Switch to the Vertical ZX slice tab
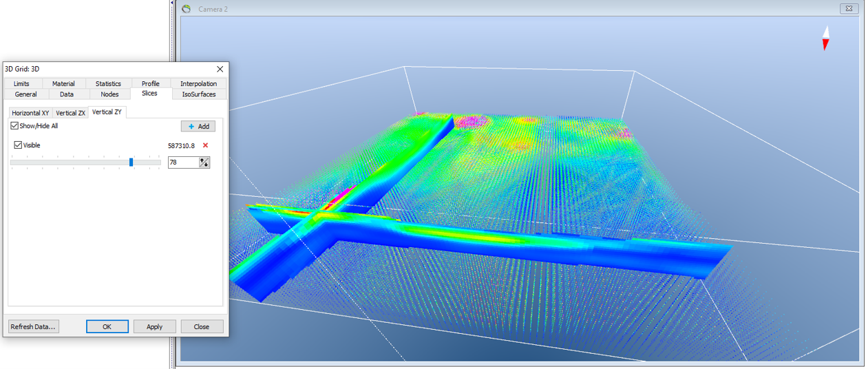Screen dimensions: 868x369 [71, 113]
